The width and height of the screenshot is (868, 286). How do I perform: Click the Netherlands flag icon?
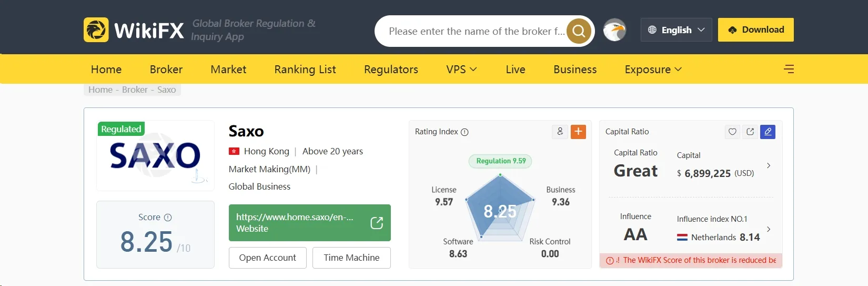click(x=682, y=238)
